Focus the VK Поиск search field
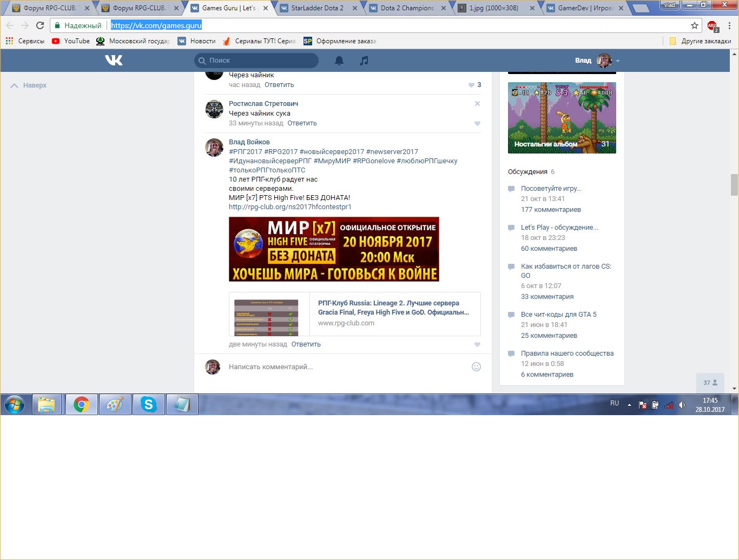Screen dimensions: 739x560 pyautogui.click(x=256, y=61)
